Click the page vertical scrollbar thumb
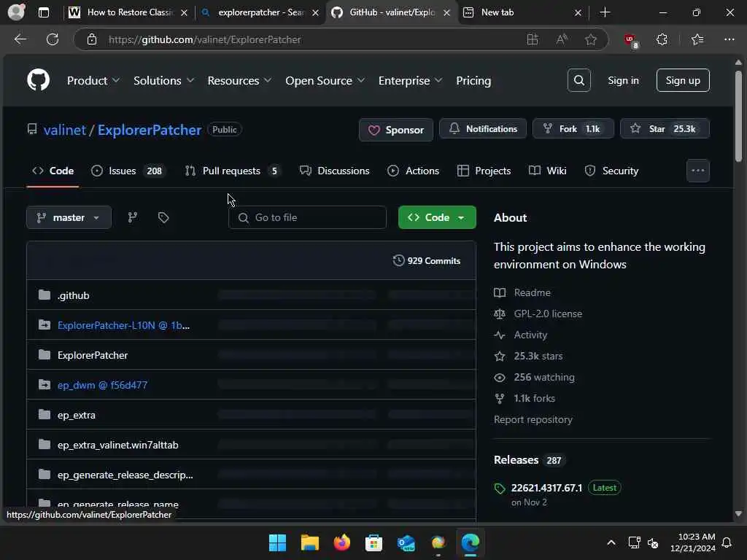Viewport: 747px width, 560px height. [x=738, y=116]
